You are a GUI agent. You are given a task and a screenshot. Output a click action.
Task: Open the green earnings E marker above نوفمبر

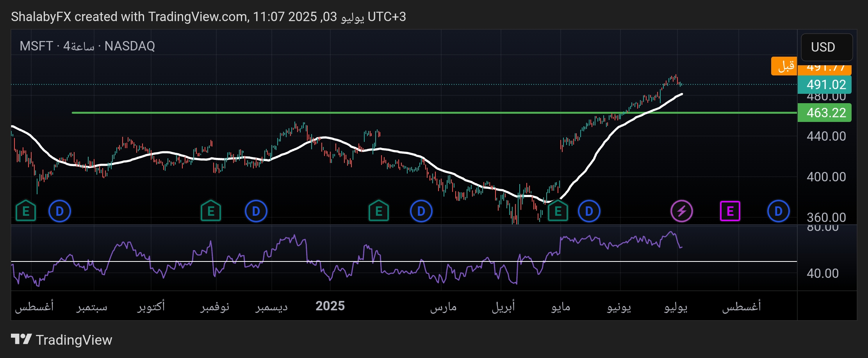click(211, 211)
